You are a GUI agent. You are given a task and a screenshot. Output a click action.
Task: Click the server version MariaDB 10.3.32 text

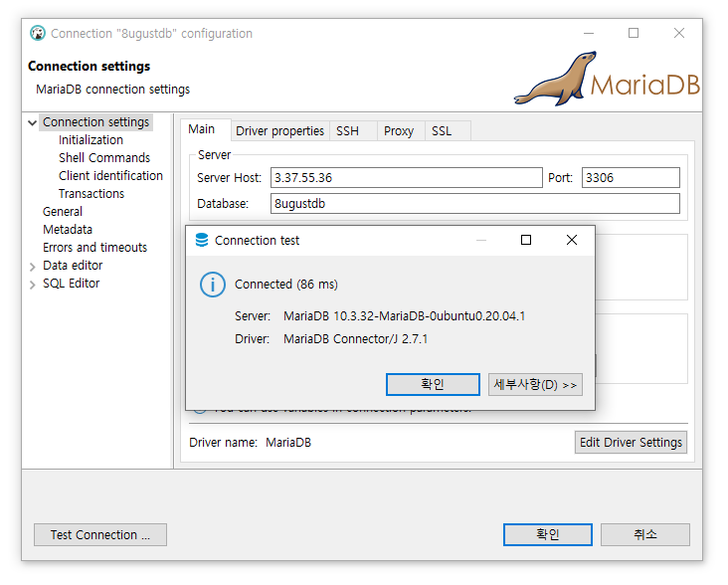pyautogui.click(x=404, y=316)
